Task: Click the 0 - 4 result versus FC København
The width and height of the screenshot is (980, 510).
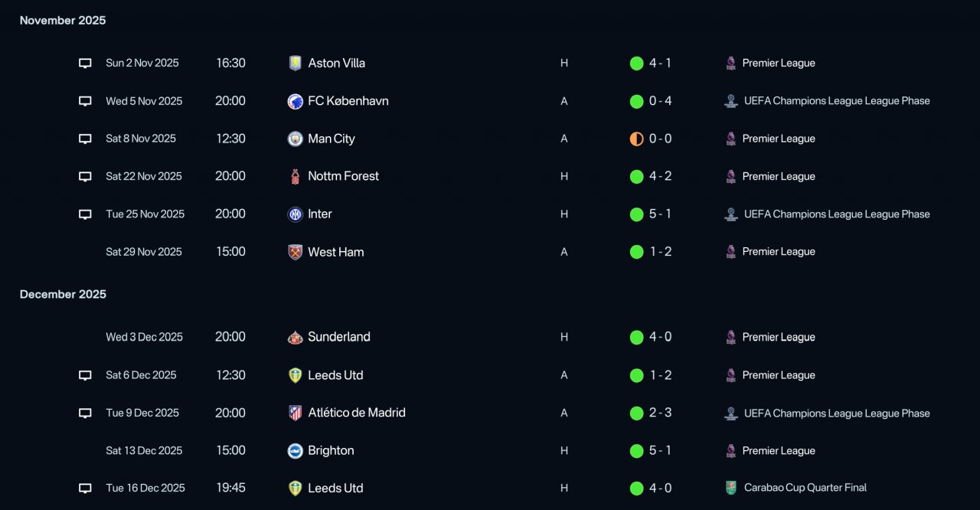Action: tap(660, 101)
